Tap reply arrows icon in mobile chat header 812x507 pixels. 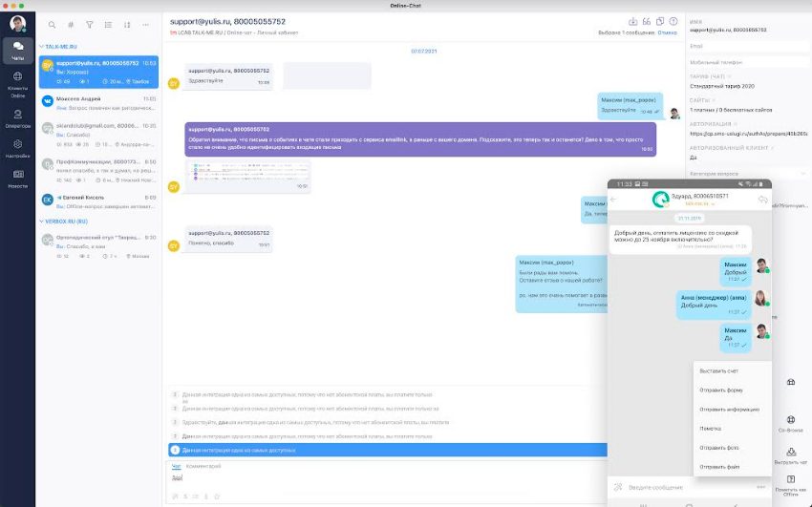(762, 200)
